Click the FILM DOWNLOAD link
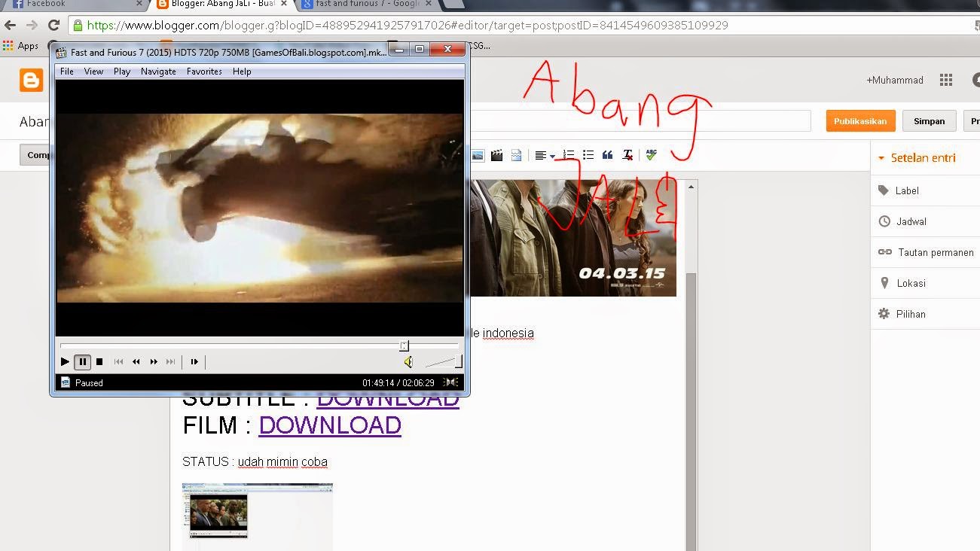980x551 pixels. pos(330,425)
